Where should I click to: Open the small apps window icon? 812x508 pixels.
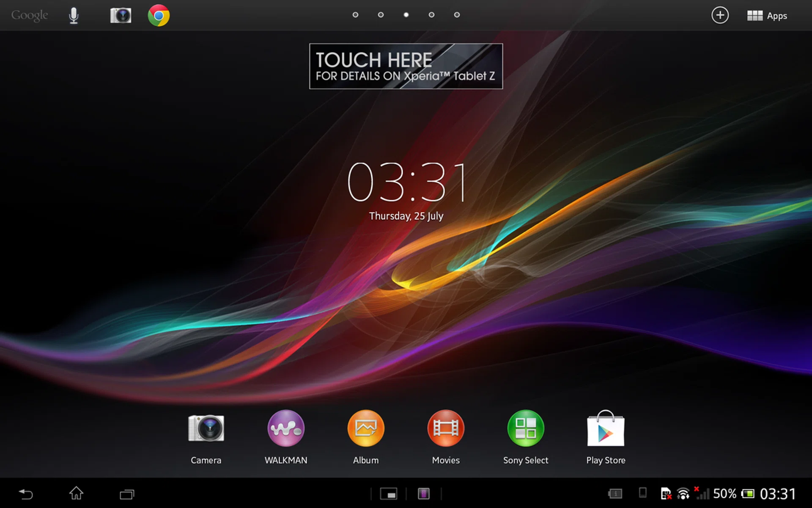tap(389, 494)
